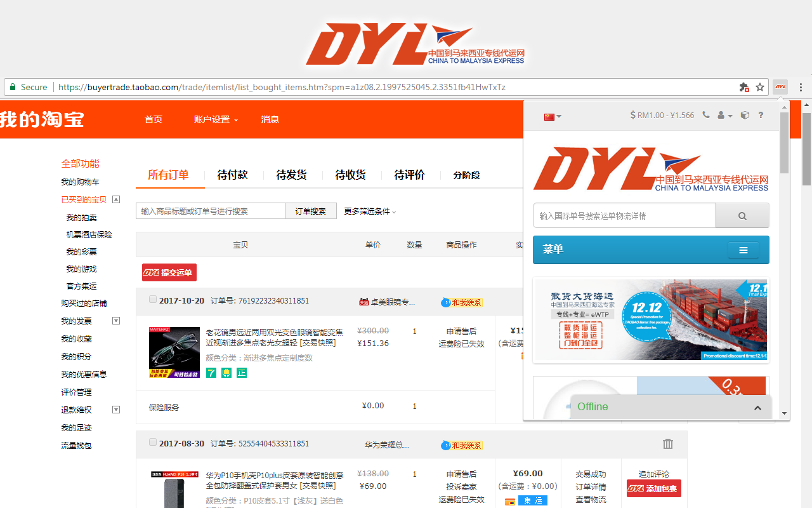Switch to the 所有订单 tab
Viewport: 812px width, 508px height.
point(169,175)
